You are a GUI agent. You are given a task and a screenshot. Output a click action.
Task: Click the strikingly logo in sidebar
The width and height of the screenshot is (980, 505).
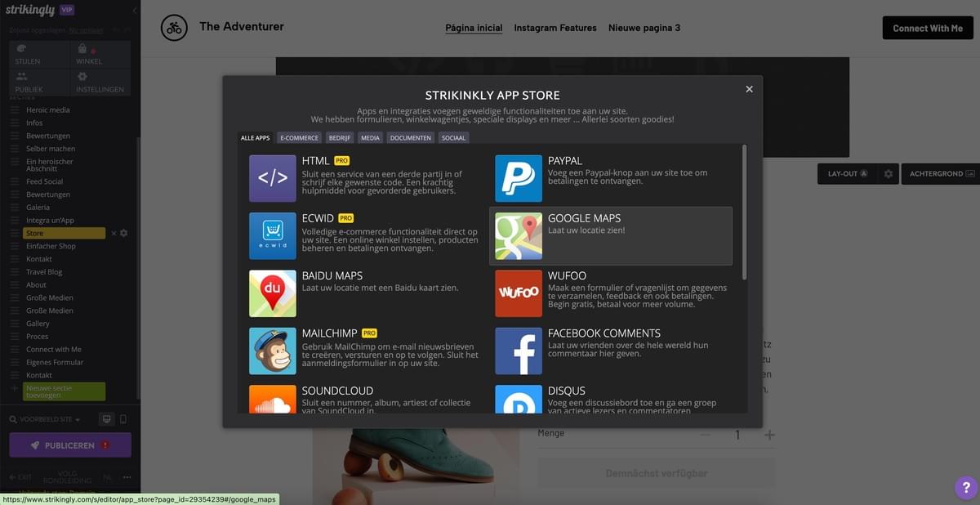30,11
